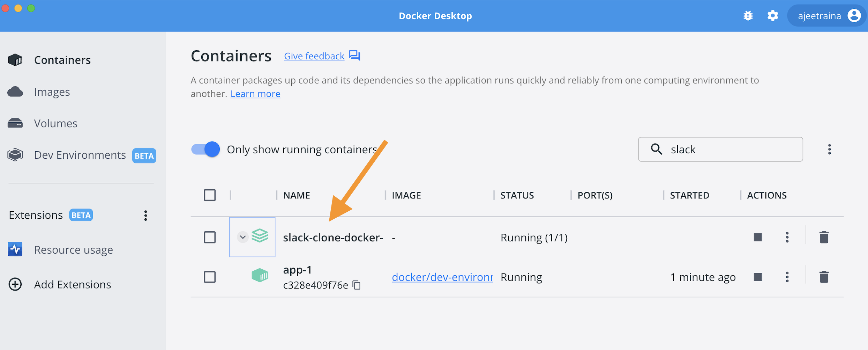Copy container ID c328e409f76e
The width and height of the screenshot is (868, 350).
(357, 285)
